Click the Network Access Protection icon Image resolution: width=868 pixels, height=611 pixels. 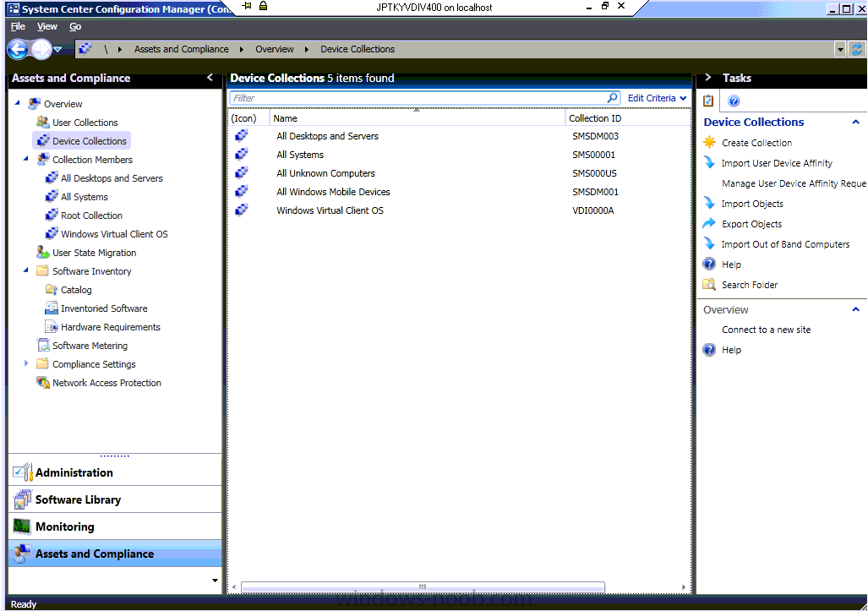tap(42, 383)
